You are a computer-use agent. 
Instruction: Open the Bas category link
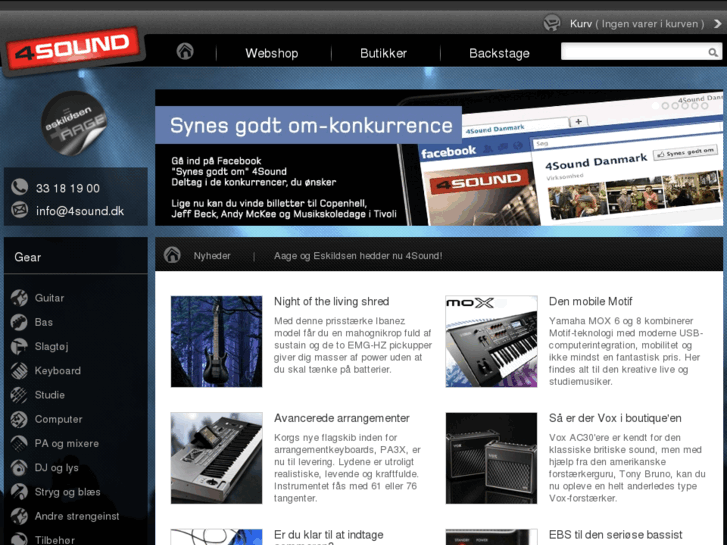click(x=44, y=322)
